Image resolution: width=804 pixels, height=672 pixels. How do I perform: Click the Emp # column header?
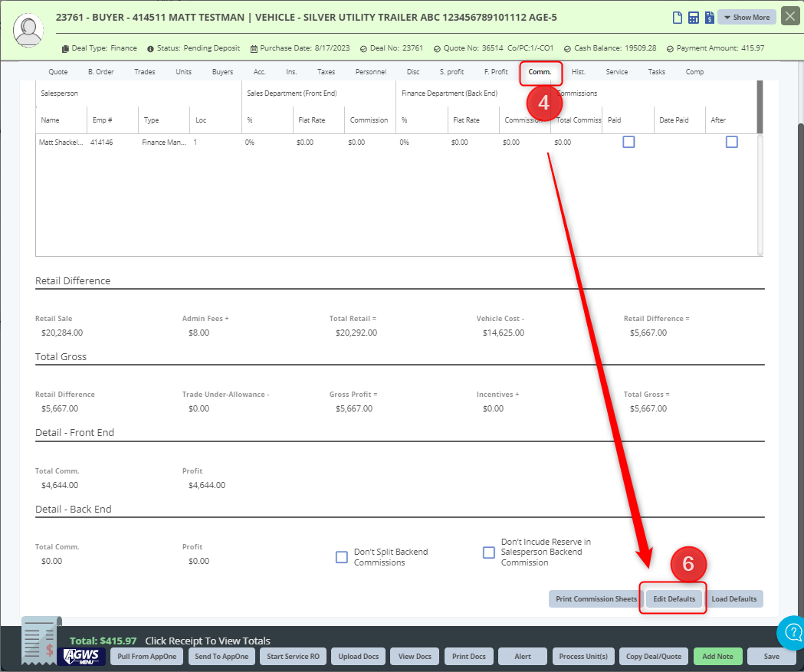click(x=113, y=120)
